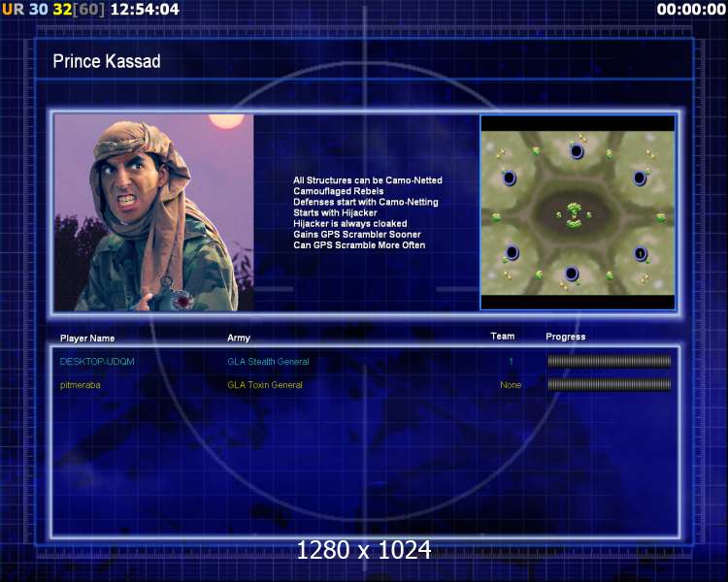Image resolution: width=728 pixels, height=582 pixels.
Task: Click team value None for pitmeraba
Action: point(511,385)
